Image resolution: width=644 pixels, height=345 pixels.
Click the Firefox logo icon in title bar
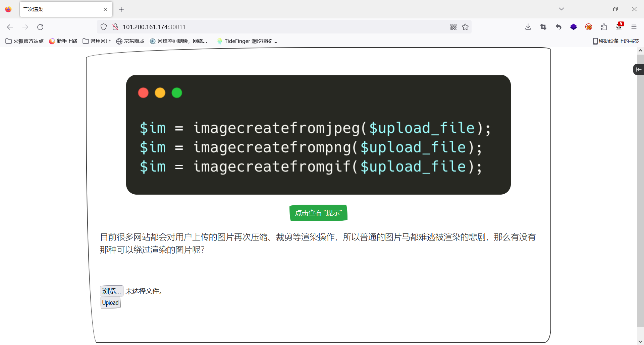pos(8,9)
